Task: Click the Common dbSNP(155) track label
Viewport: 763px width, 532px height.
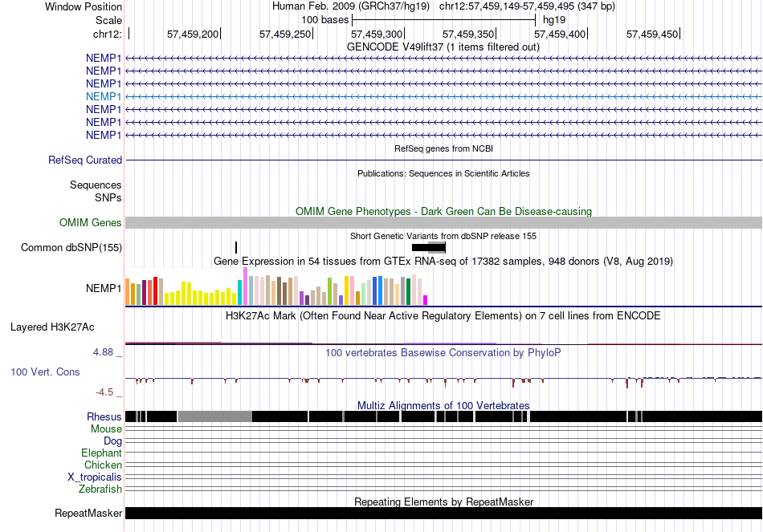Action: click(x=71, y=247)
